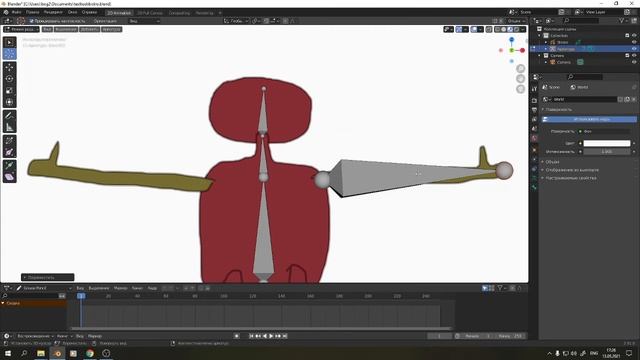Hide the Stroke object via eye icon
Screen dimensions: 640x360
[634, 42]
